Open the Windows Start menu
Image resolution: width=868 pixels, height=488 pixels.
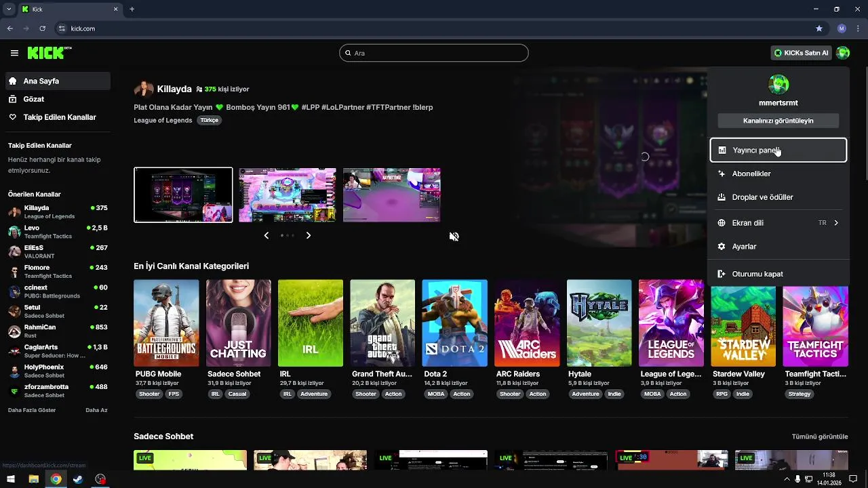pyautogui.click(x=11, y=479)
